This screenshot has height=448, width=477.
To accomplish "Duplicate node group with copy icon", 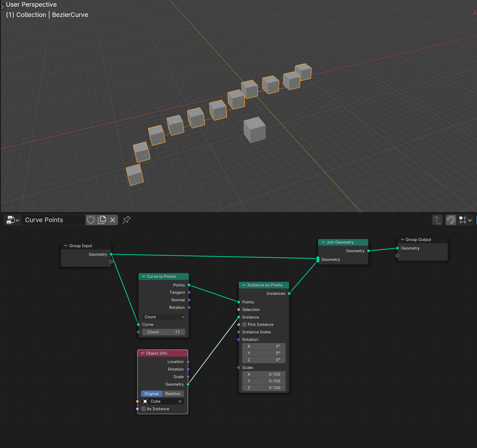I will click(101, 220).
